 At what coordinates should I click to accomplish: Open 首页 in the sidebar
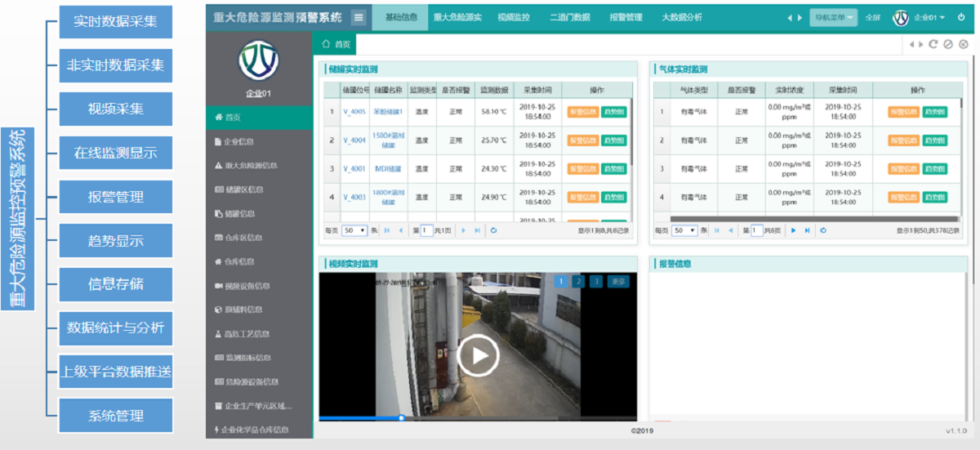pos(259,118)
